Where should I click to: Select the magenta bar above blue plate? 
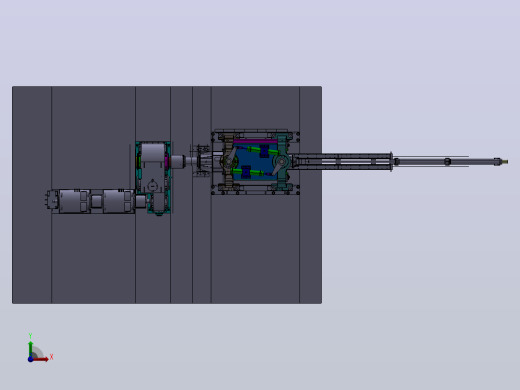255,142
